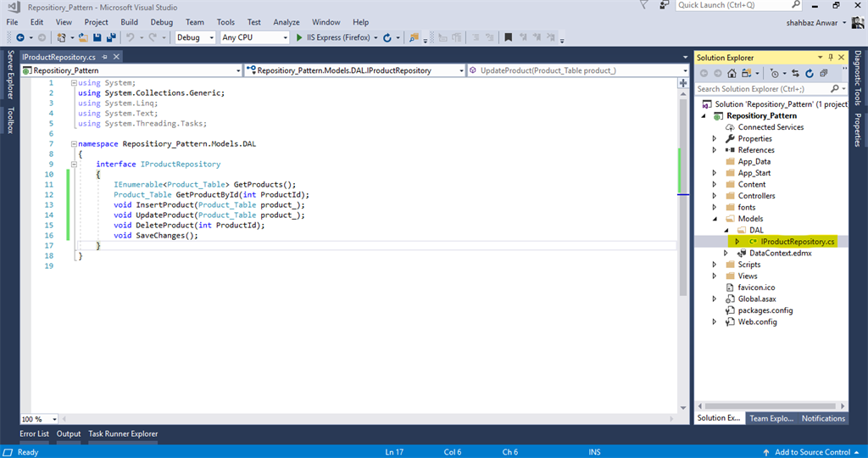Image resolution: width=868 pixels, height=458 pixels.
Task: Toggle Auto Hide pin on Solution Explorer
Action: pyautogui.click(x=831, y=58)
